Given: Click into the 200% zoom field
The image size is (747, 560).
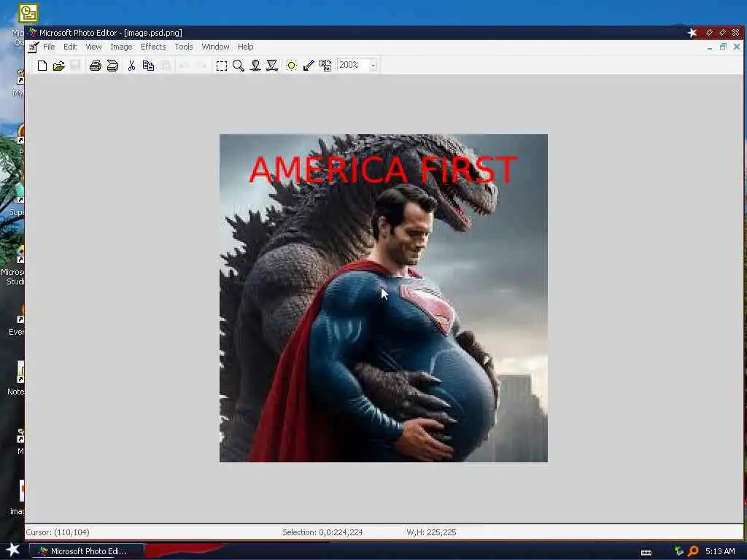Looking at the screenshot, I should pos(353,65).
